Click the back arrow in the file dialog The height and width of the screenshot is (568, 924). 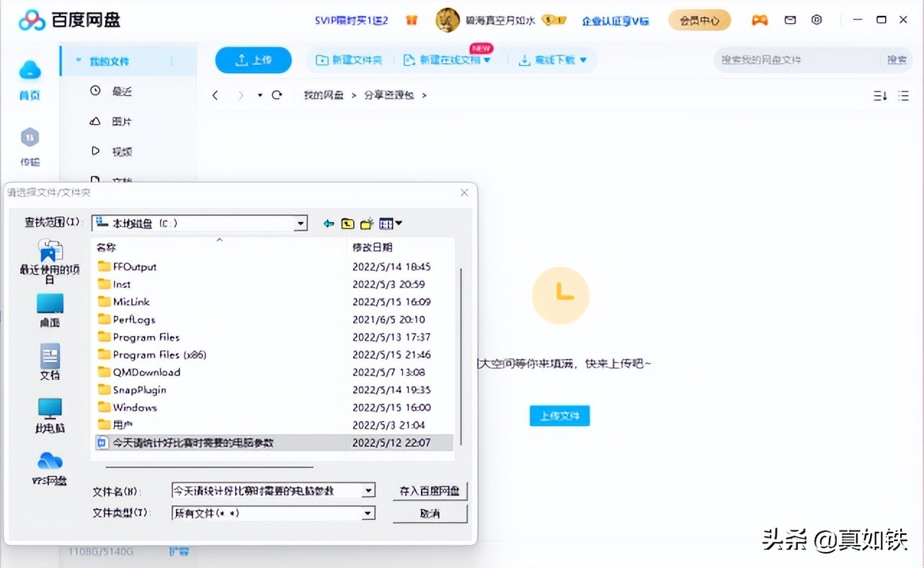(x=329, y=223)
